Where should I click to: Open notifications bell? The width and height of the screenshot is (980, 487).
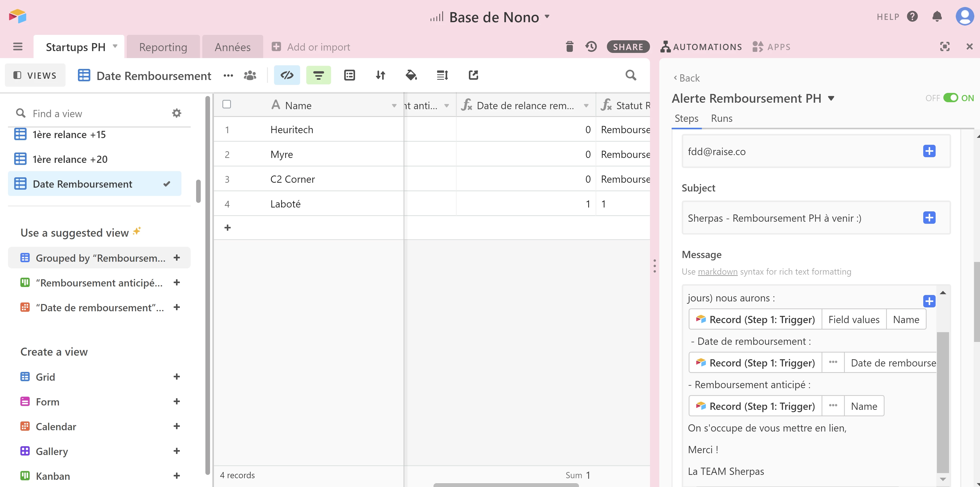[937, 16]
